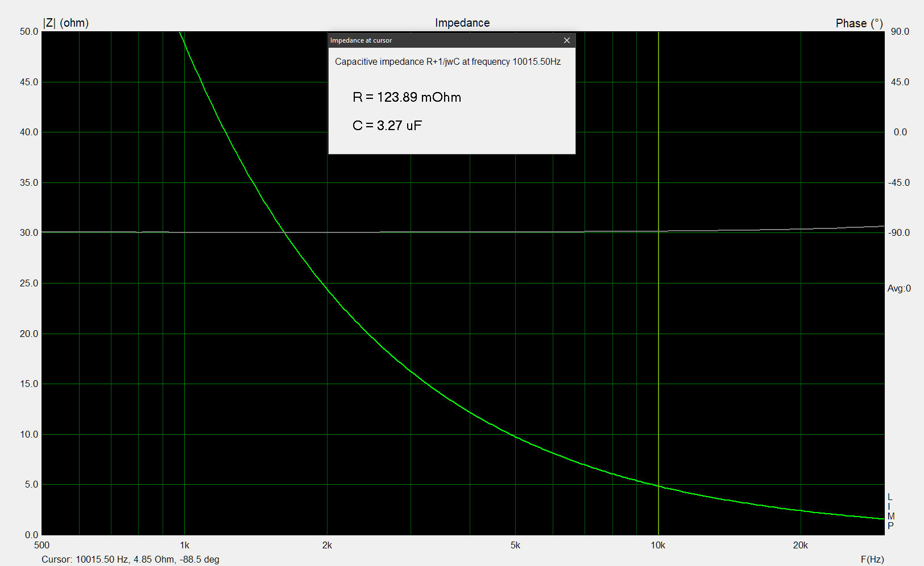Click the 5k frequency tick label

[515, 546]
